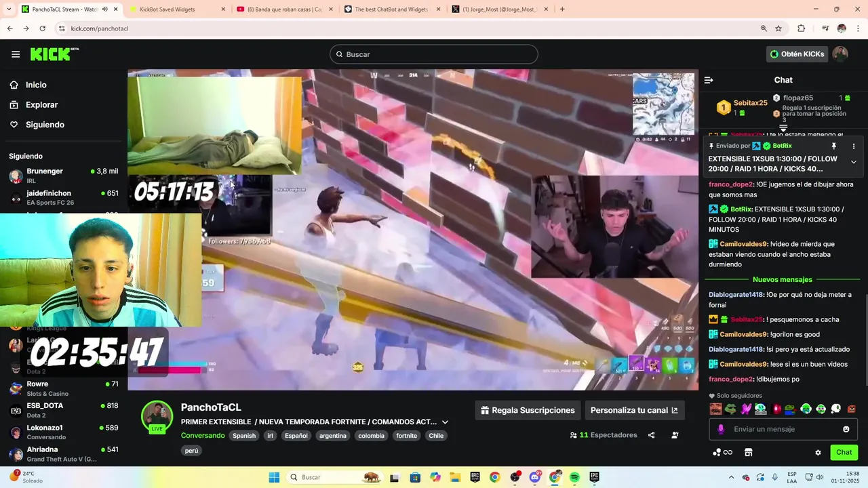
Task: Open Explorar in the sidebar
Action: pyautogui.click(x=42, y=105)
